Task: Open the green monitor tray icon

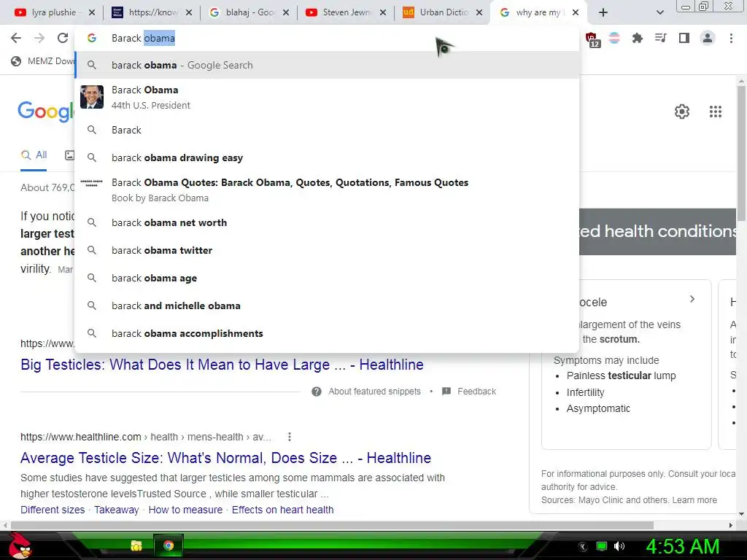Action: pos(602,546)
